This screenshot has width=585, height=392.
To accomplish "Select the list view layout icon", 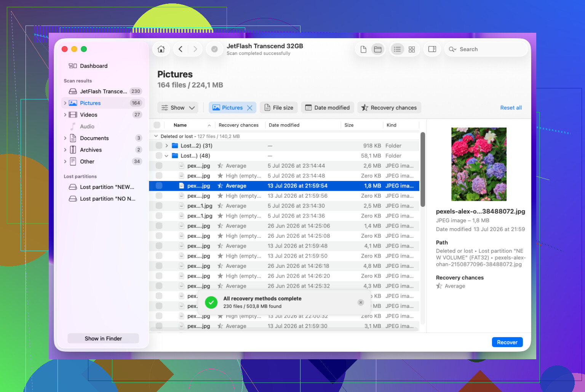I will [x=397, y=49].
